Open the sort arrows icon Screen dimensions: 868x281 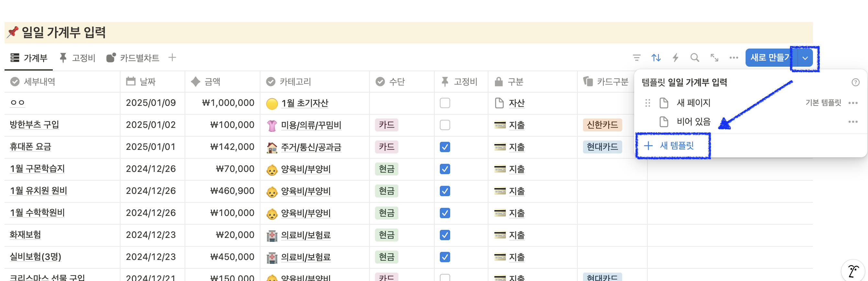[x=656, y=58]
